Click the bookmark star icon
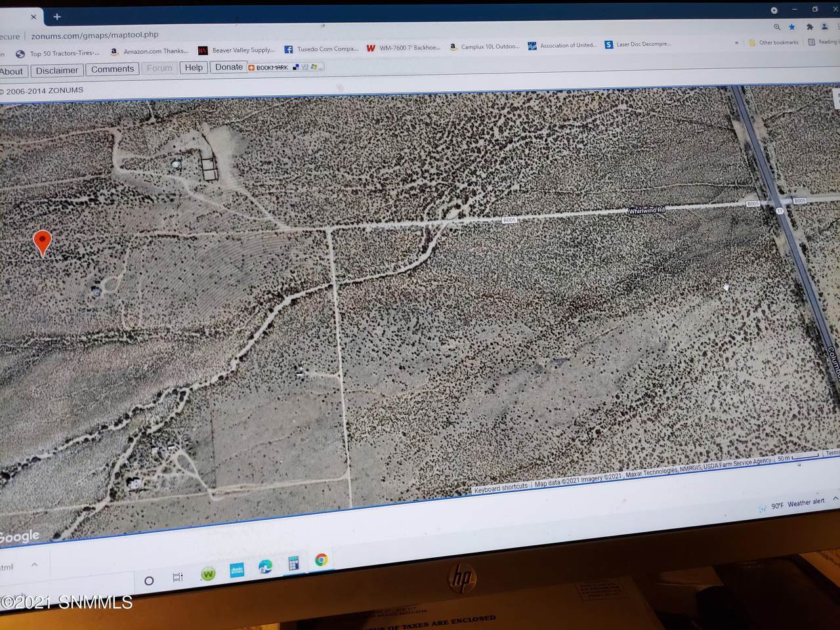 coord(792,27)
